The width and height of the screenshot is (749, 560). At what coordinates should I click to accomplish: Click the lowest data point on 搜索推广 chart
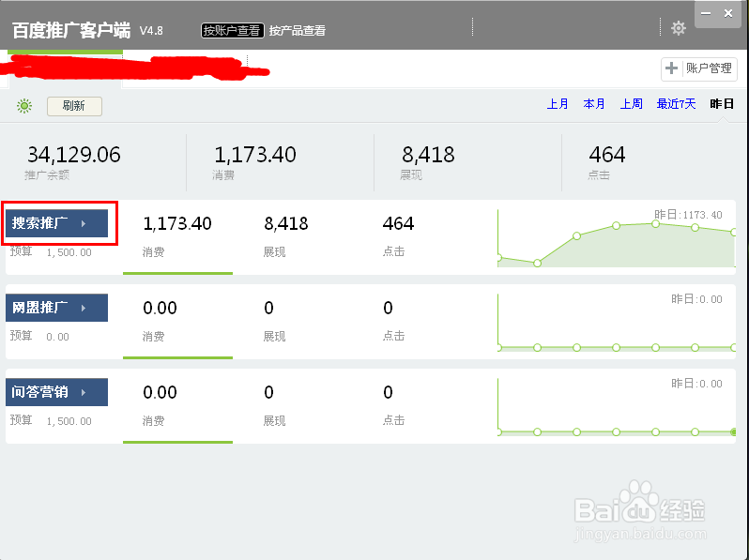[538, 263]
